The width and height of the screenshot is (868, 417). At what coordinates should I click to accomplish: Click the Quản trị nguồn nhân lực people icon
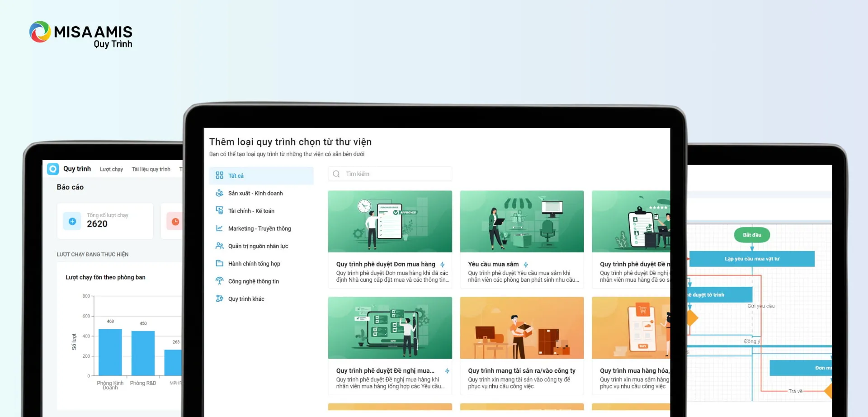(219, 246)
